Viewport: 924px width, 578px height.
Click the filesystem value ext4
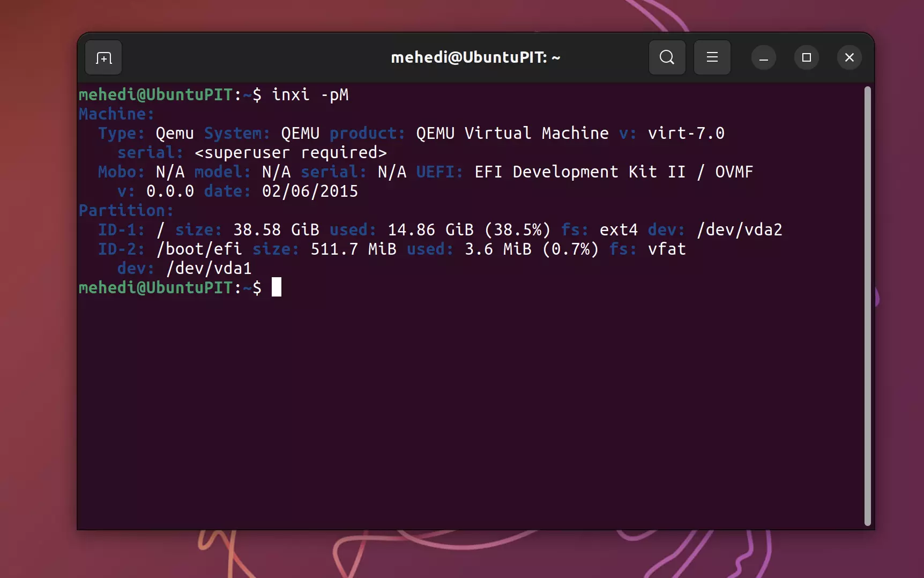[619, 230]
